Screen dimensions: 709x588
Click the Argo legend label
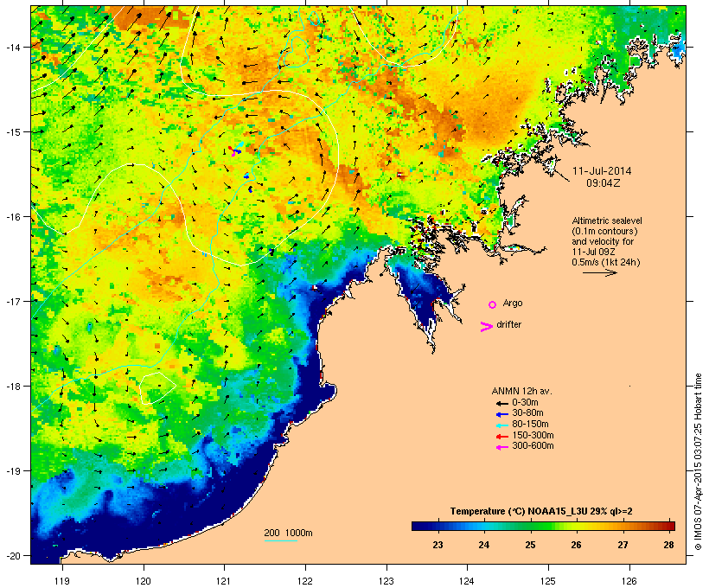(513, 304)
